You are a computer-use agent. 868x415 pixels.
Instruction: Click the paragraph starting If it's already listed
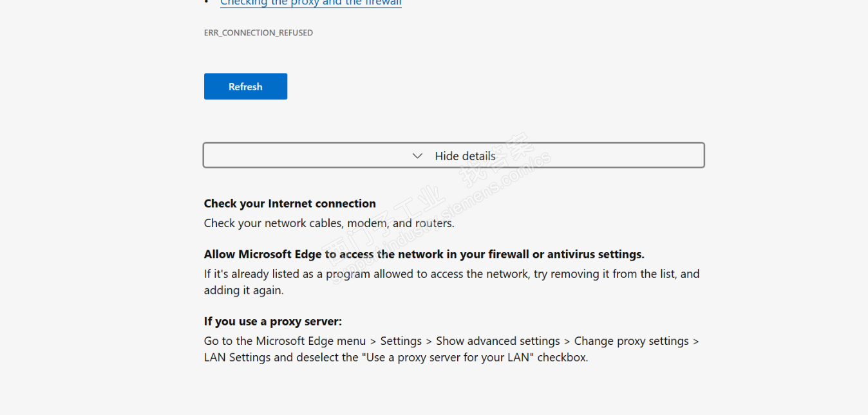pos(451,274)
